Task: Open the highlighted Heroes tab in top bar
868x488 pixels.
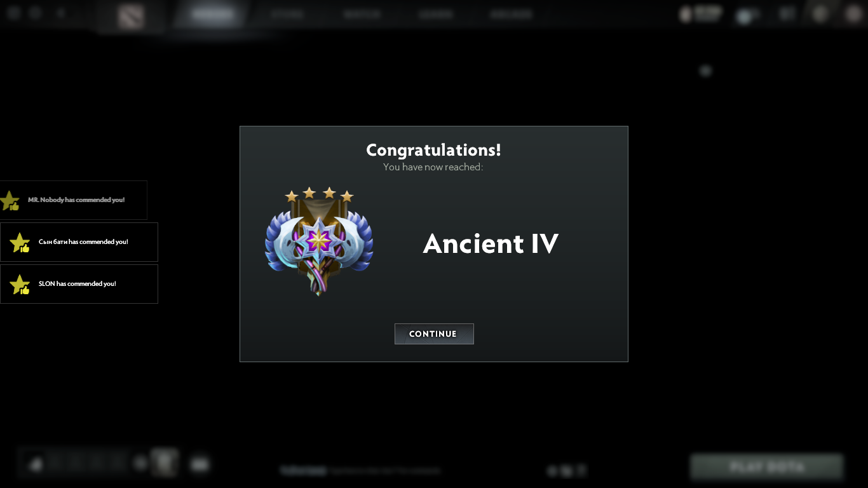Action: point(213,15)
